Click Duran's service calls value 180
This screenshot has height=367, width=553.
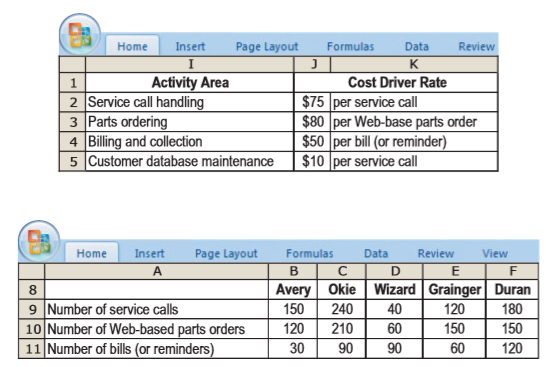[x=512, y=310]
